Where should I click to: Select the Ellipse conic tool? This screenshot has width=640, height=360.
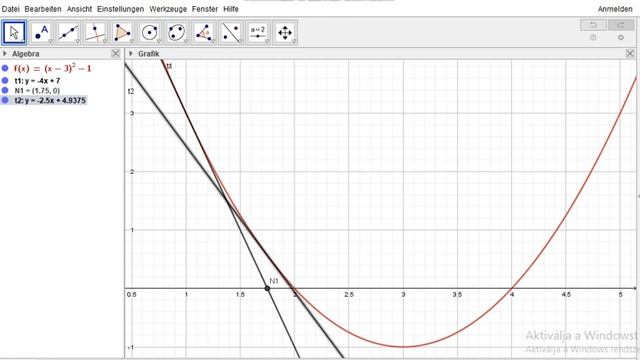[x=176, y=33]
